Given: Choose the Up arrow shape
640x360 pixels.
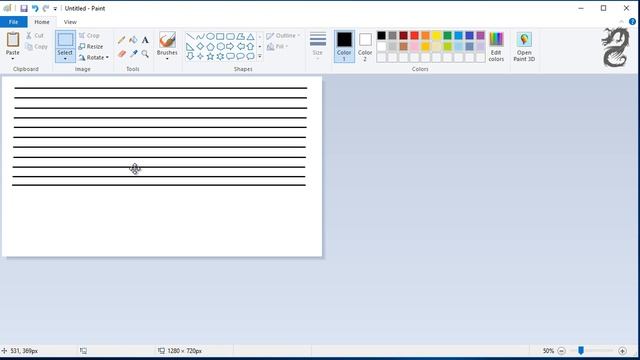Looking at the screenshot, I should point(250,47).
